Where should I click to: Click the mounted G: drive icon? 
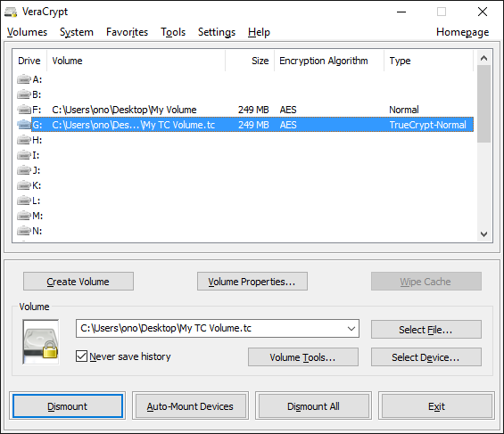click(24, 125)
